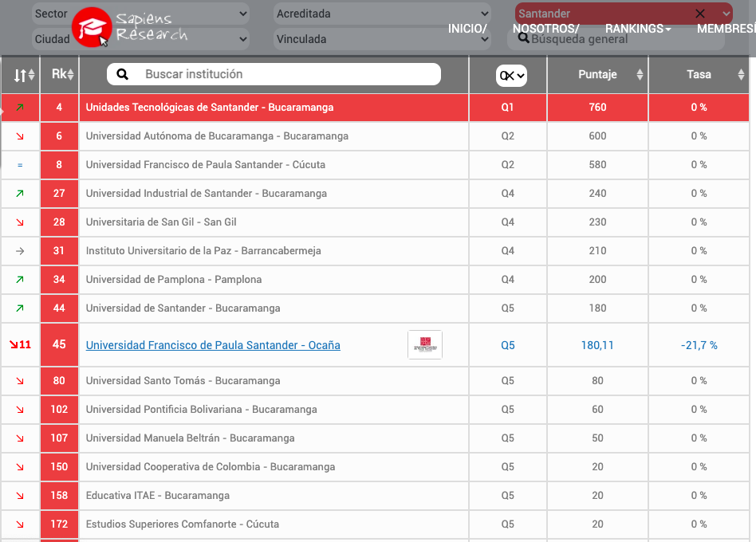Click the Q1 quartile cell
Viewport: 756px width, 542px height.
coord(508,108)
